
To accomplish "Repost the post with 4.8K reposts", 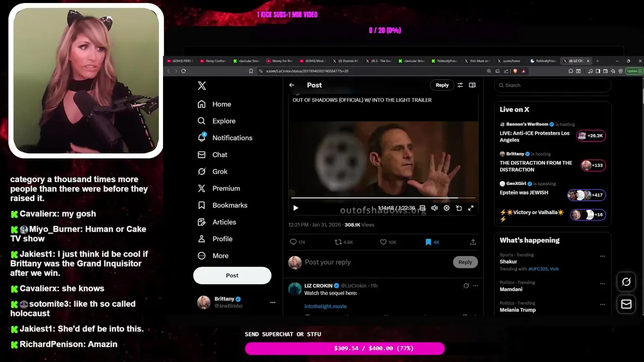I will [344, 242].
